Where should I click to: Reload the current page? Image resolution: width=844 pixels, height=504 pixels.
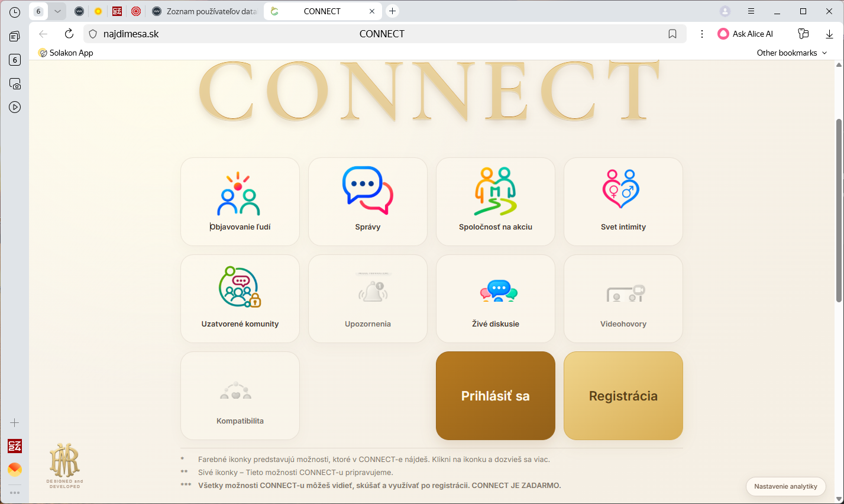coord(69,34)
